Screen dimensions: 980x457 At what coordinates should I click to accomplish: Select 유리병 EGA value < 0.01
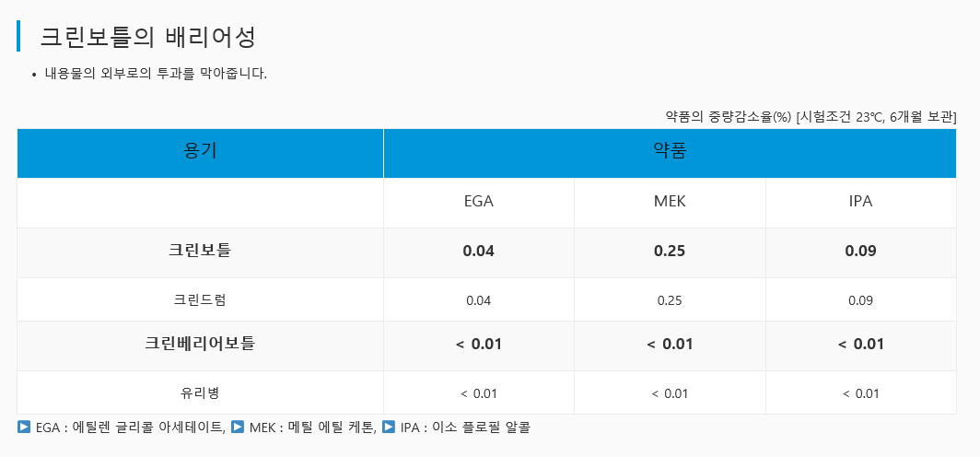(479, 393)
